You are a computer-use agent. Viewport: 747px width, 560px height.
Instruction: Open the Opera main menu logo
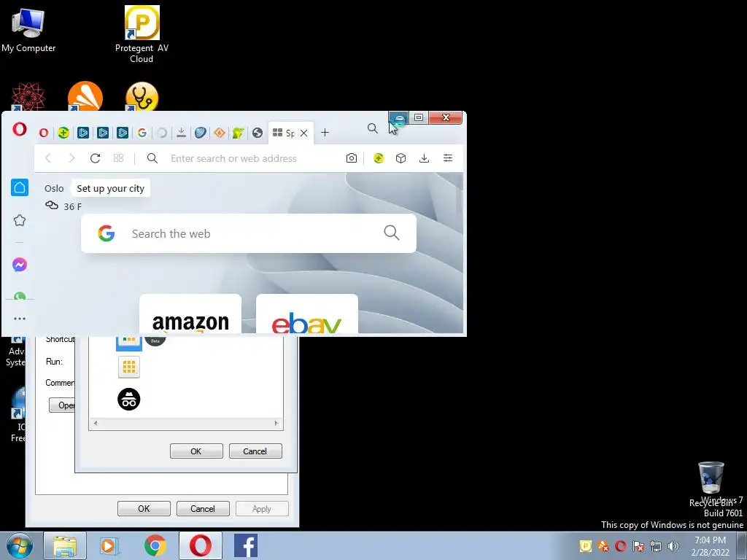(x=20, y=129)
